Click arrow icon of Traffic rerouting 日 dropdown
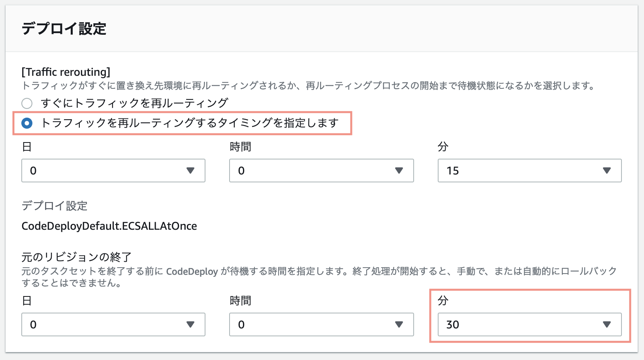 point(190,171)
